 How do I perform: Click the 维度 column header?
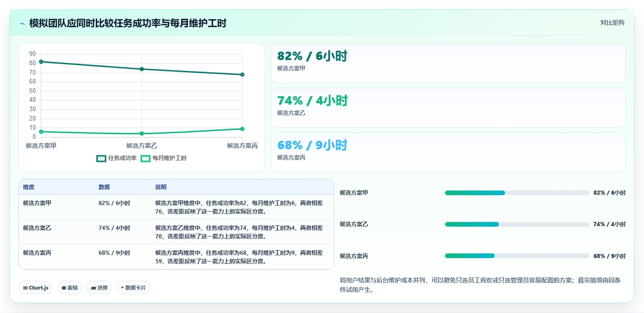(29, 187)
